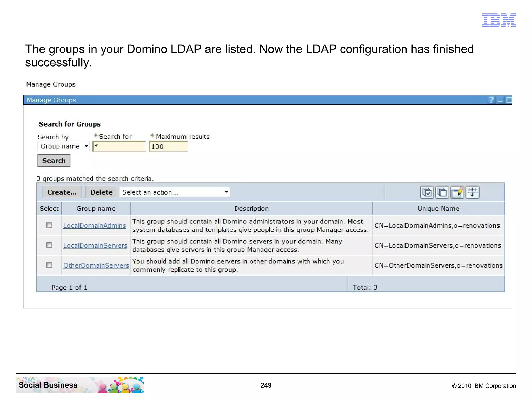Click the OtherDomainServers description text

[x=238, y=265]
